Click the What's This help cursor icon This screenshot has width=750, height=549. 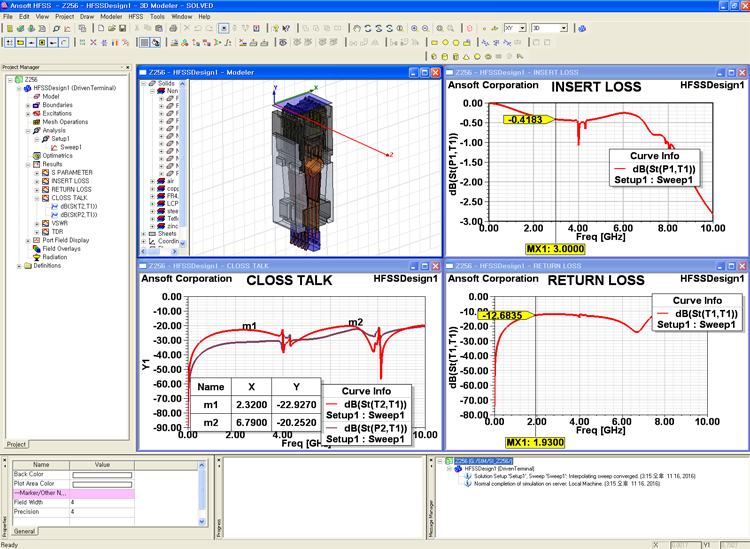(286, 29)
